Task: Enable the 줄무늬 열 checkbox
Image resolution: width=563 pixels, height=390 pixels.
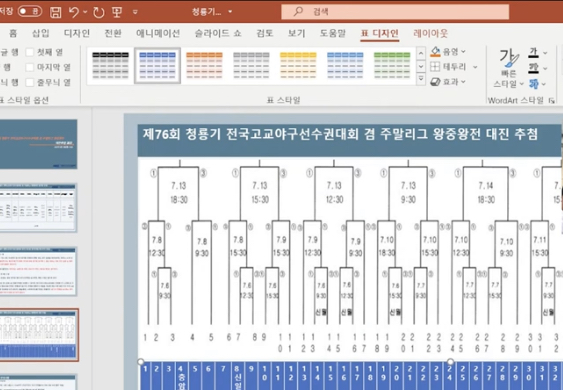Action: pyautogui.click(x=30, y=83)
